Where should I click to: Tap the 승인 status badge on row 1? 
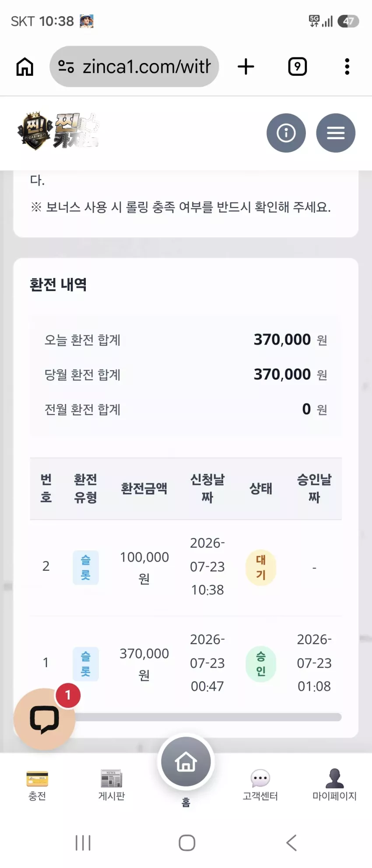tap(261, 664)
